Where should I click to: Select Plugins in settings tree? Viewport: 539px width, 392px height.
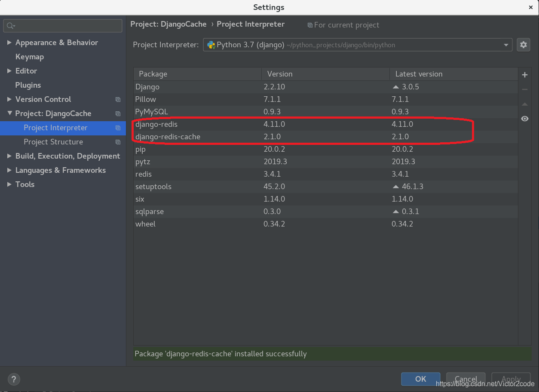28,85
